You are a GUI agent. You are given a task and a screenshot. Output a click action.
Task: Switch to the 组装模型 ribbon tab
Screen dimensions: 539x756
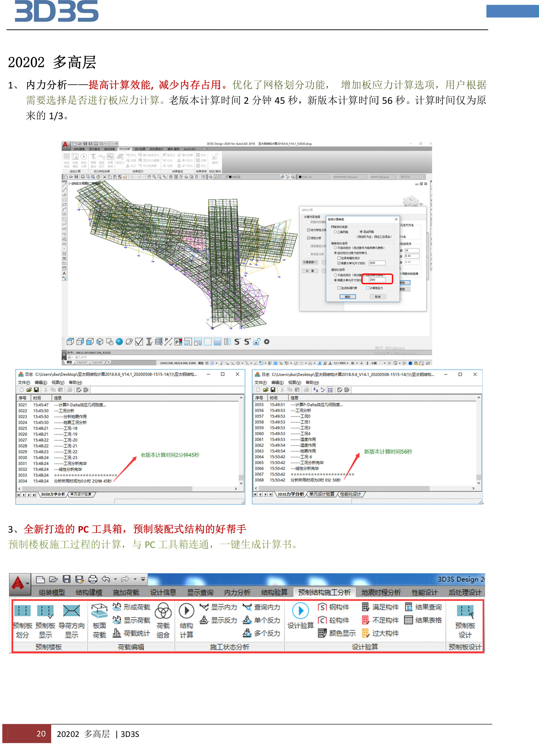point(52,593)
